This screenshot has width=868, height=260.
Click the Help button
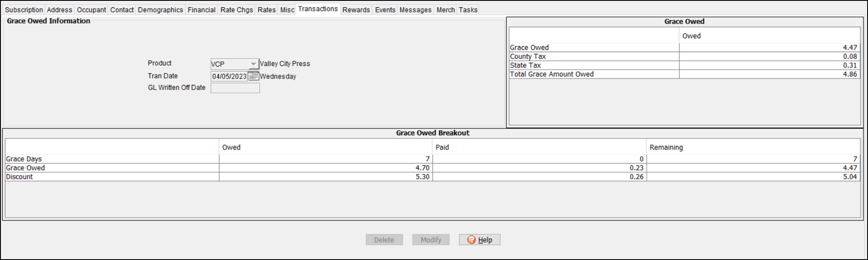tap(479, 240)
